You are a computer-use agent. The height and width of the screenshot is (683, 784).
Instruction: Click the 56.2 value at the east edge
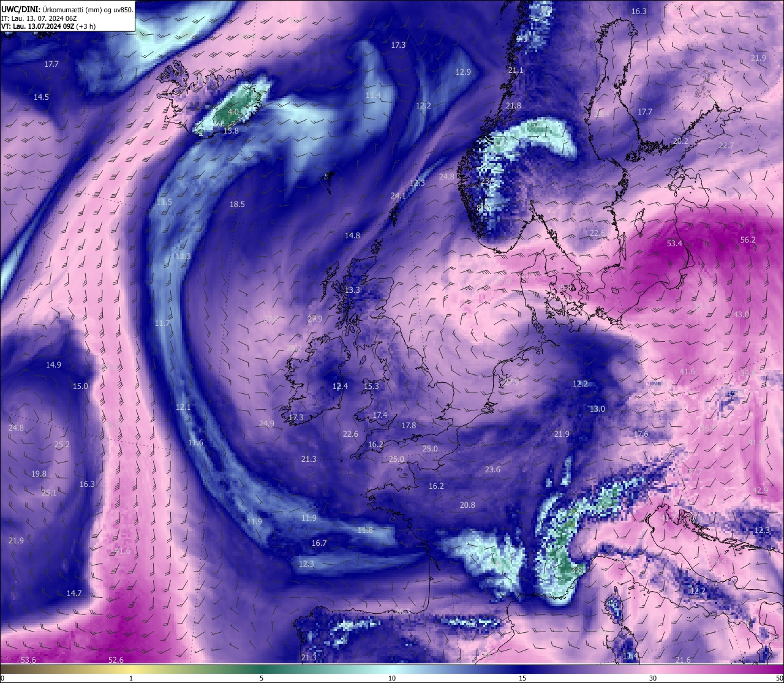click(x=748, y=240)
